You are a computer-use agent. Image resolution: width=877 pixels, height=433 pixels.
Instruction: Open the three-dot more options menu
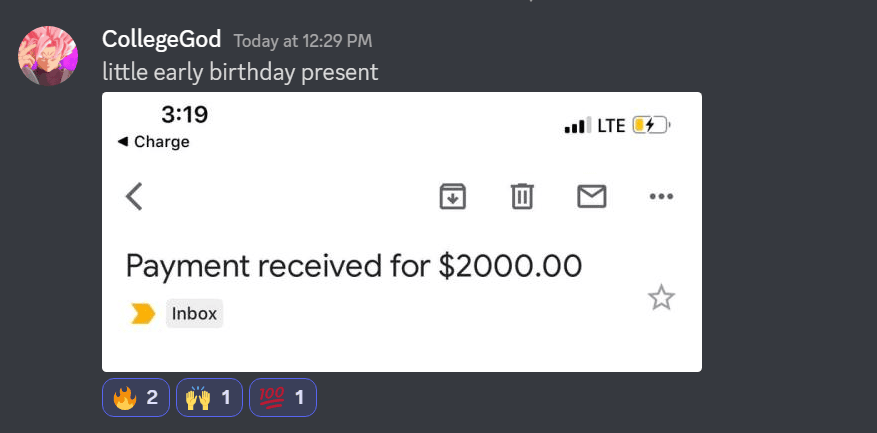[x=661, y=197]
